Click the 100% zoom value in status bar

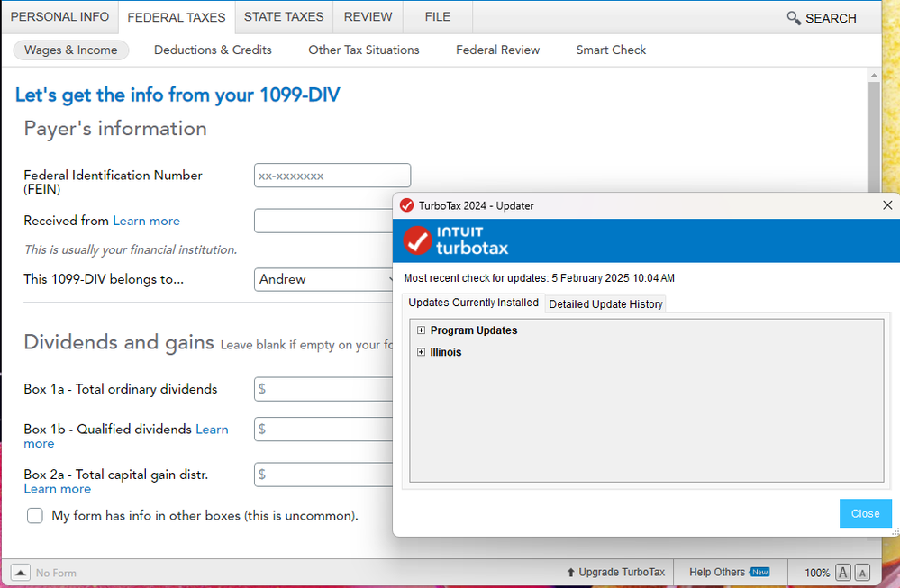(817, 573)
